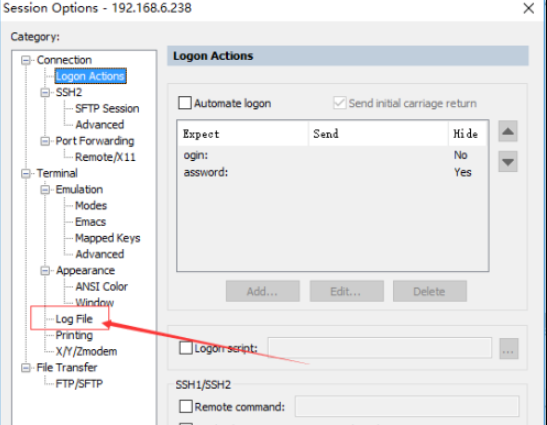Enable the Logon script checkbox
The image size is (547, 425).
pyautogui.click(x=186, y=348)
